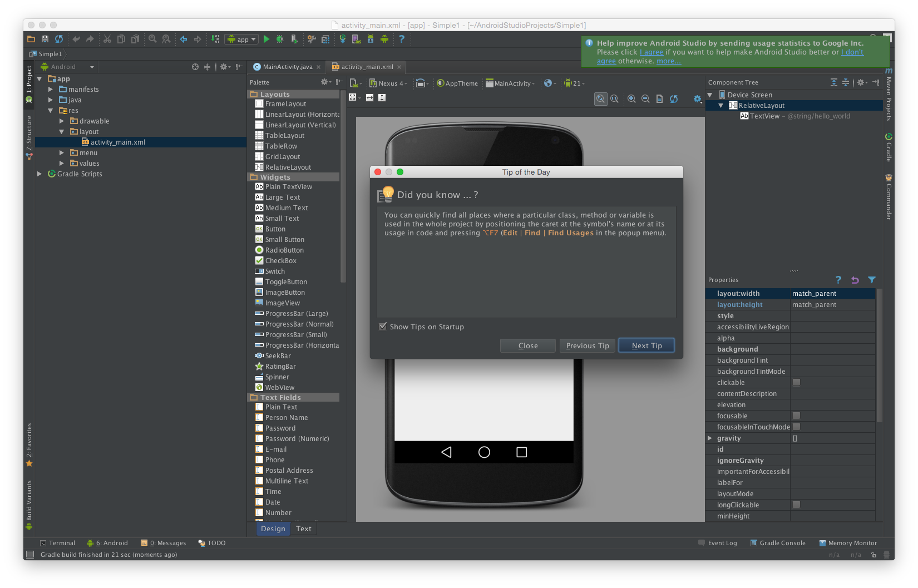Toggle layout height fill vertical button

pos(382,97)
